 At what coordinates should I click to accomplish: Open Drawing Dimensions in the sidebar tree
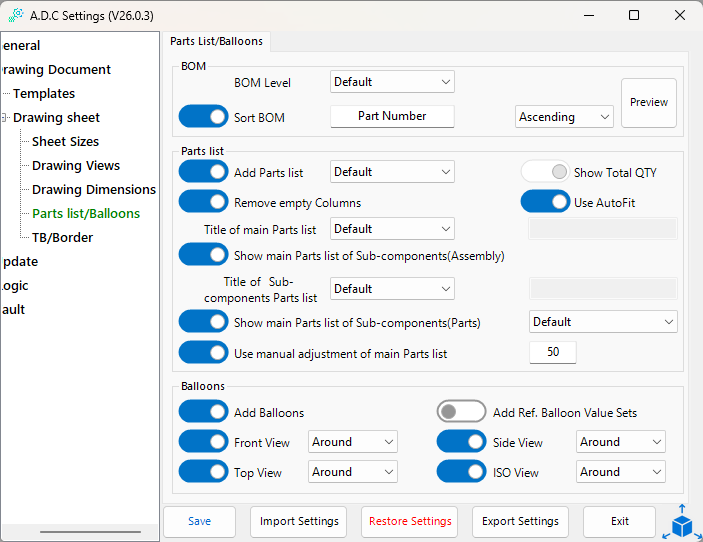[94, 189]
